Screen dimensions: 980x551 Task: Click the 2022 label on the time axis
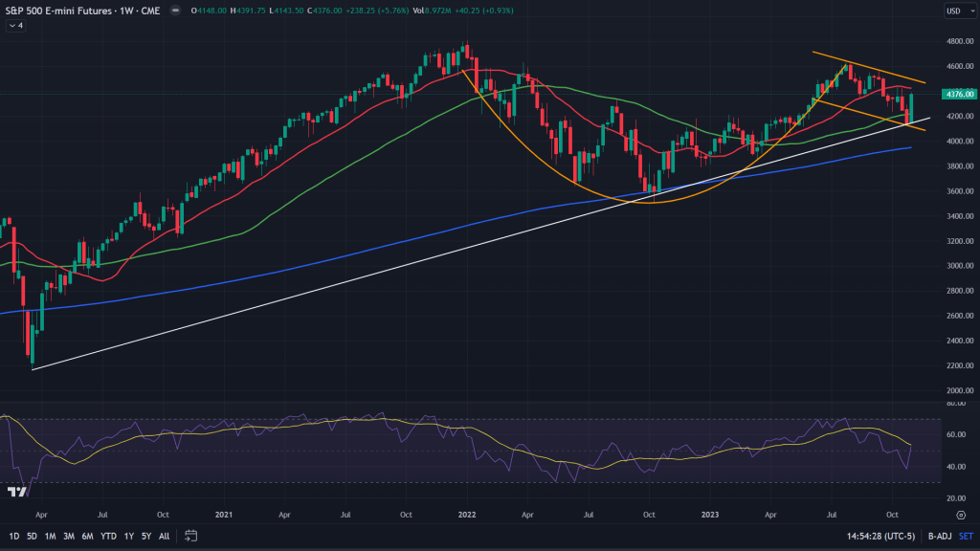coord(469,513)
